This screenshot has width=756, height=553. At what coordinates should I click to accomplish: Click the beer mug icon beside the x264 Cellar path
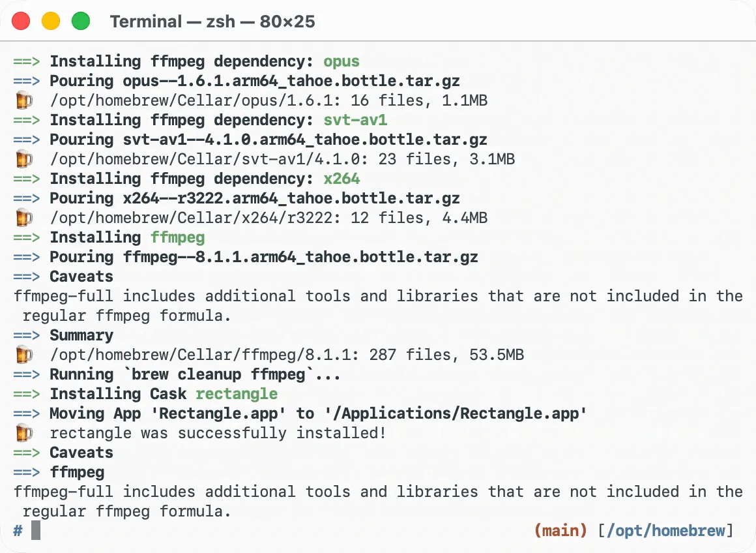(x=23, y=218)
